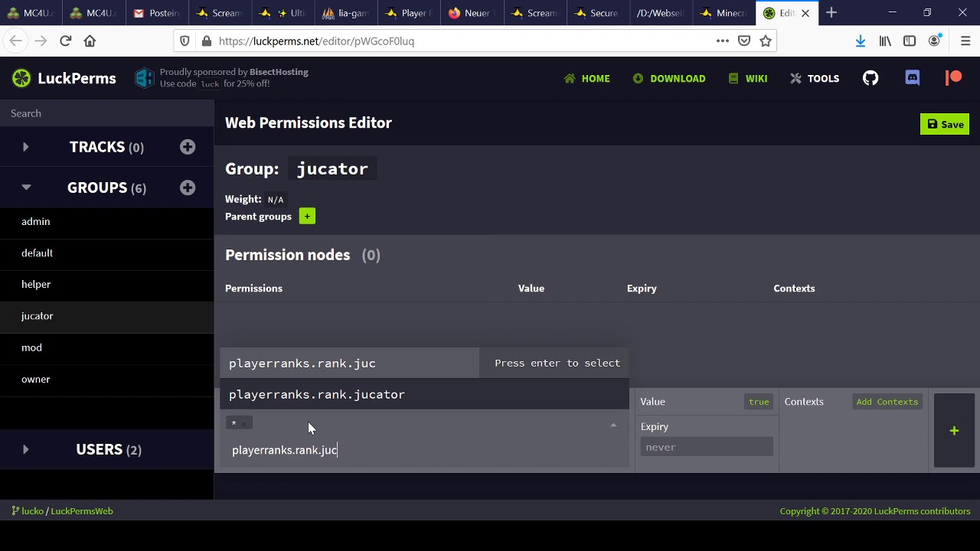980x551 pixels.
Task: Open the Firefox hamburger menu
Action: (965, 41)
